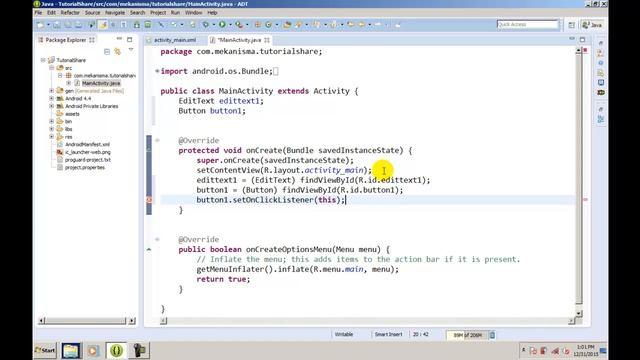Click the New file toolbar icon
This screenshot has height=360, width=640.
[x=40, y=25]
